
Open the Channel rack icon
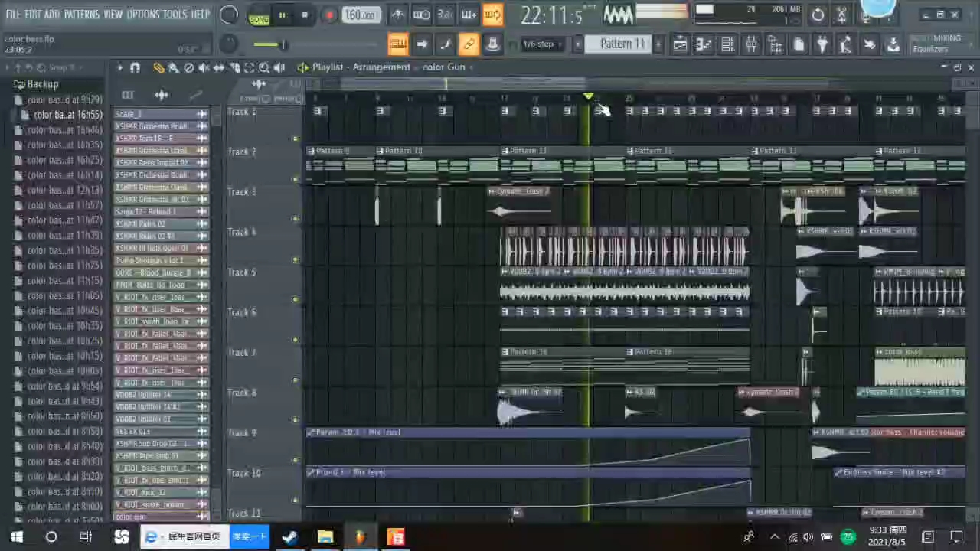click(727, 45)
